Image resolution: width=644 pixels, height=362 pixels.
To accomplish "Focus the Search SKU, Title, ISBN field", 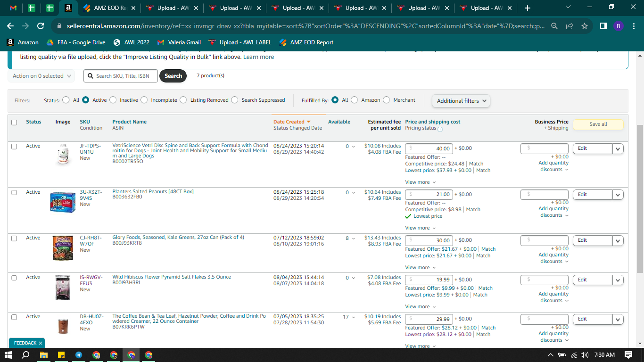I will [x=121, y=76].
